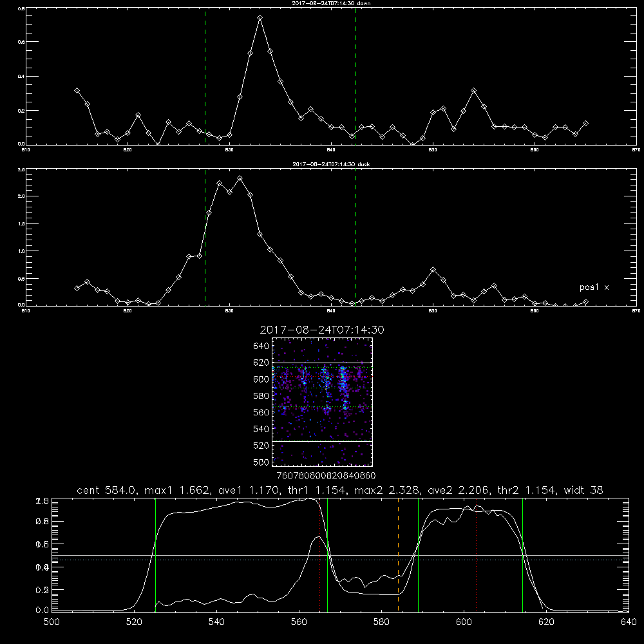Screen dimensions: 644x644
Task: Select right green dashed line in dusk plot
Action: pyautogui.click(x=355, y=238)
